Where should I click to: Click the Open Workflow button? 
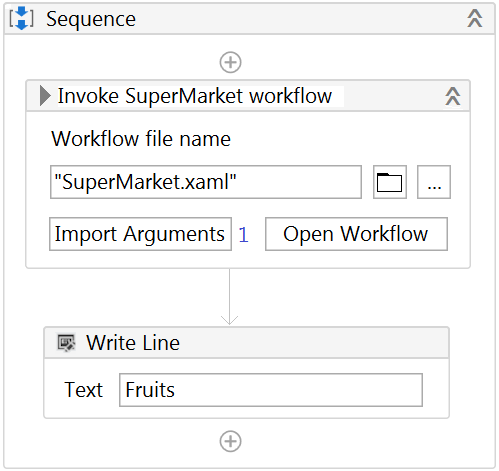(356, 234)
